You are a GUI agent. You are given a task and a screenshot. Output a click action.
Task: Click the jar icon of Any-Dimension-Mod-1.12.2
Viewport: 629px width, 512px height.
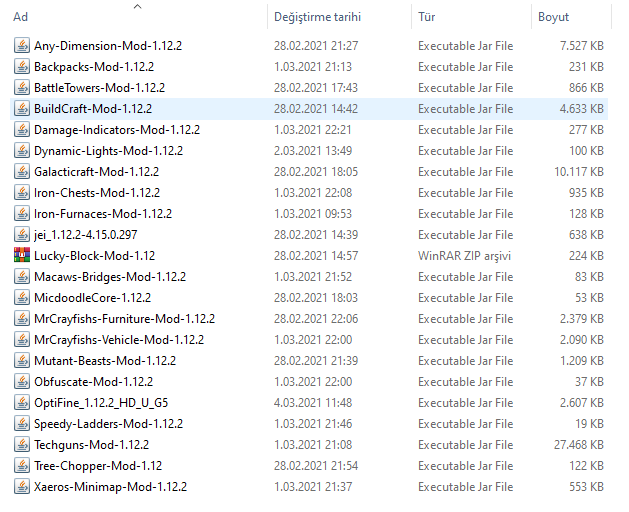coord(22,45)
